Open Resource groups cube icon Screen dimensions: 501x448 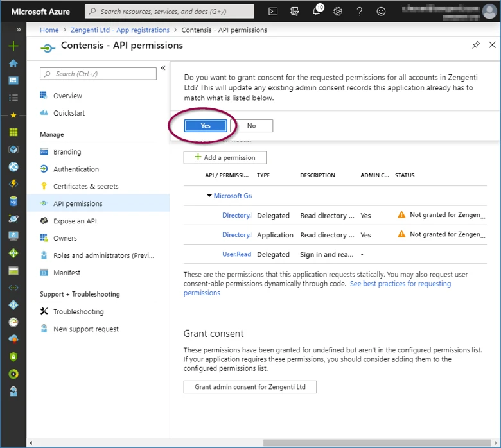[x=13, y=150]
